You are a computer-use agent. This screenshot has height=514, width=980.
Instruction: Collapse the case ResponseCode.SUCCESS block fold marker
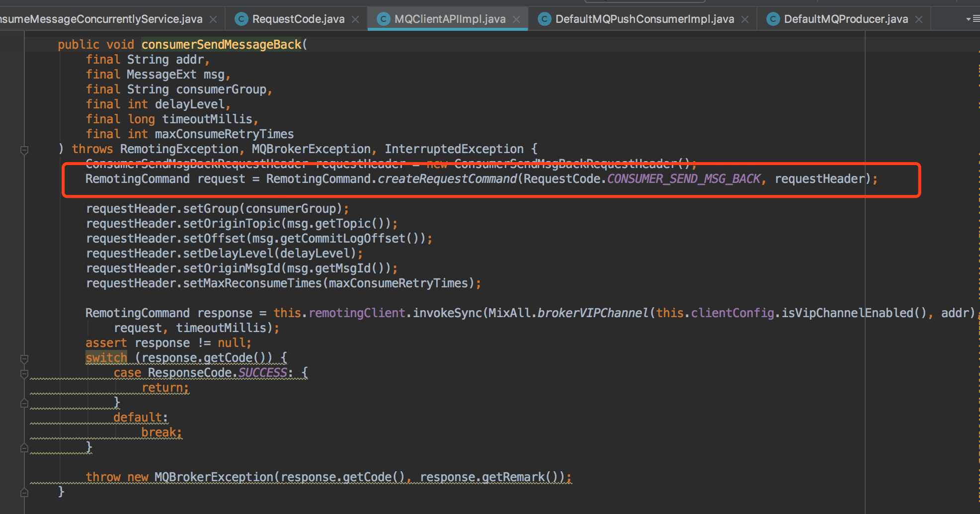[x=24, y=373]
